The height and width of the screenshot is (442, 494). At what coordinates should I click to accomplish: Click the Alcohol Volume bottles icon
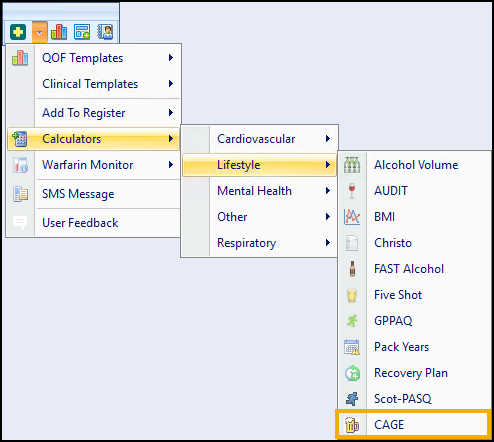click(352, 165)
